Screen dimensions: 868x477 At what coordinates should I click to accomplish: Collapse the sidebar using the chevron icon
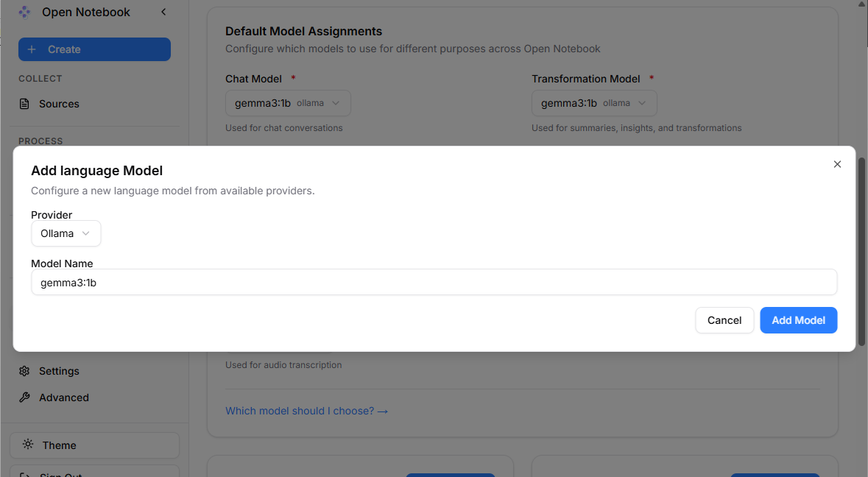[163, 12]
